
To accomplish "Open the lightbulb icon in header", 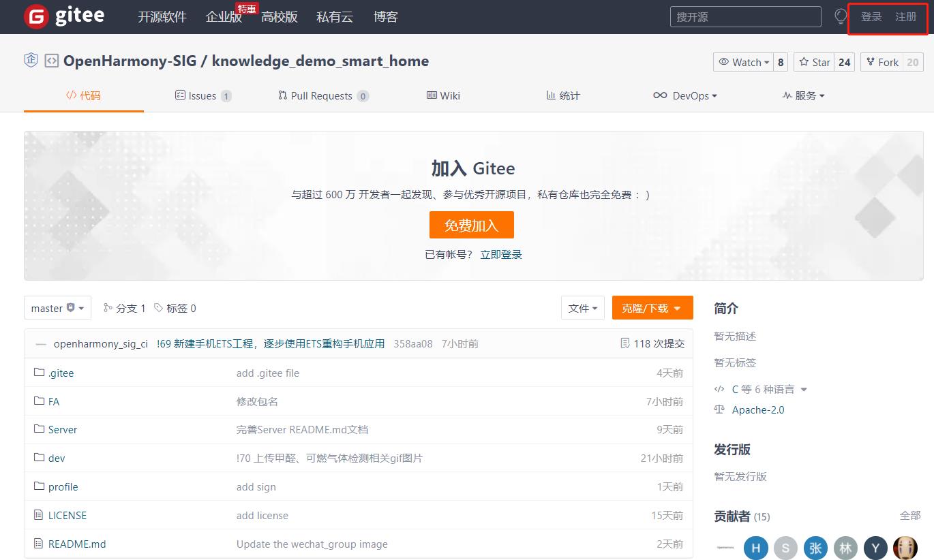I will point(841,17).
